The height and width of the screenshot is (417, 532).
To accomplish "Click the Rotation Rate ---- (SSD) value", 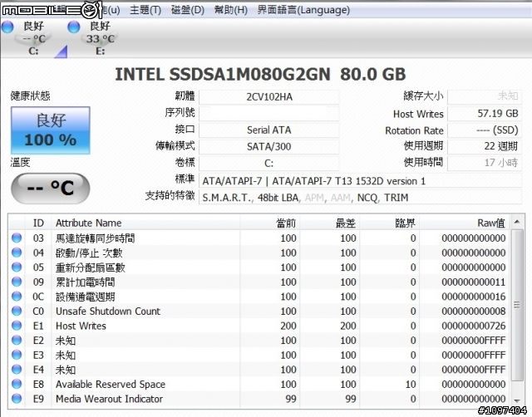I will coord(485,130).
